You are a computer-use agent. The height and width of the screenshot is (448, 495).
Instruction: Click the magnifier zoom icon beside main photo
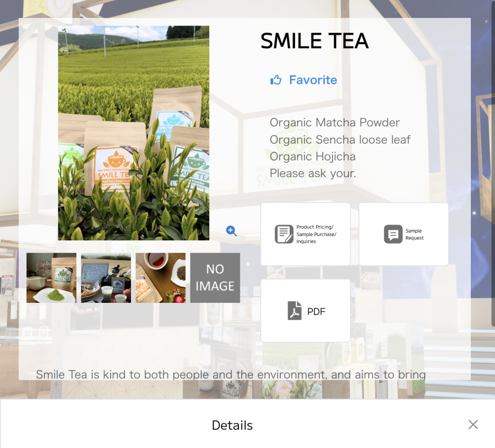232,231
